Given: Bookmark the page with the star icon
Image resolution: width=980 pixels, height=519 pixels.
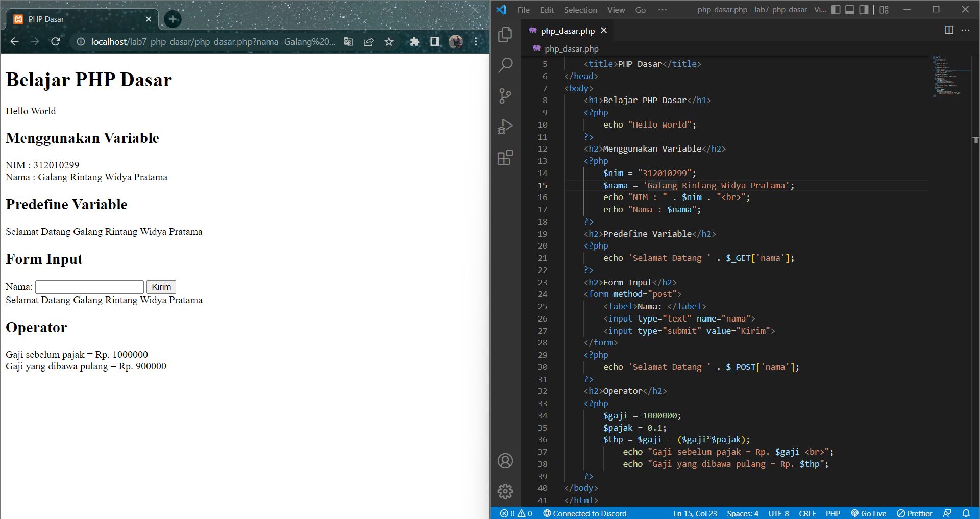Looking at the screenshot, I should 388,42.
